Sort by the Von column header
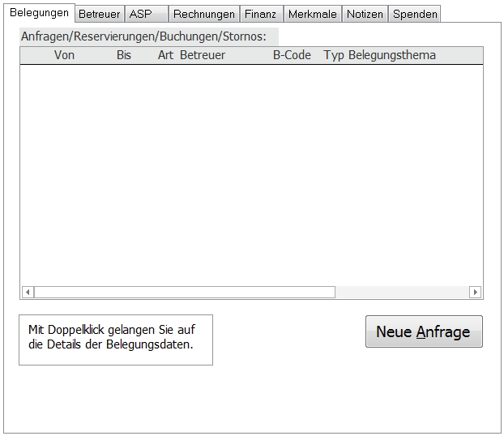The width and height of the screenshot is (504, 436). (64, 55)
